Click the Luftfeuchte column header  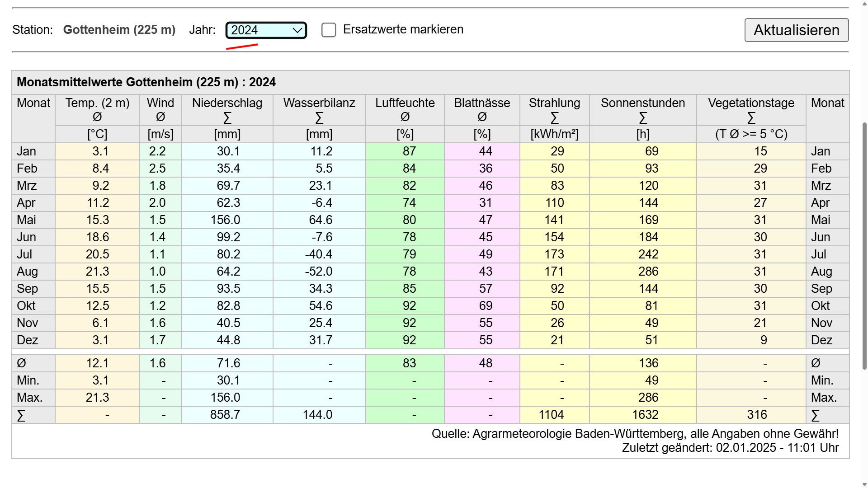click(x=405, y=103)
